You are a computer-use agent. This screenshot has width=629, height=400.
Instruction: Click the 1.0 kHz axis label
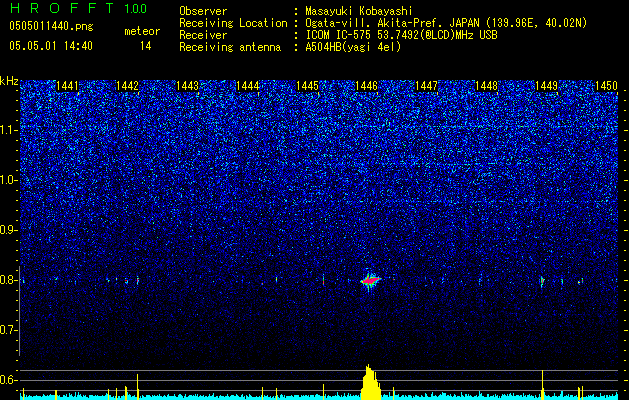(8, 180)
